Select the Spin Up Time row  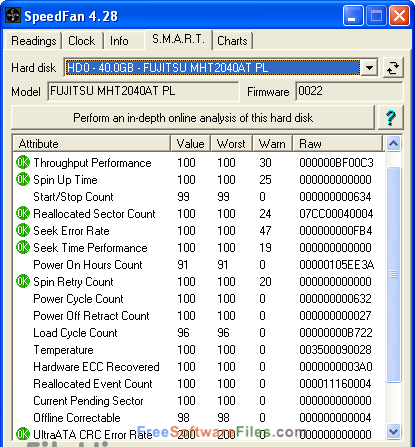199,179
